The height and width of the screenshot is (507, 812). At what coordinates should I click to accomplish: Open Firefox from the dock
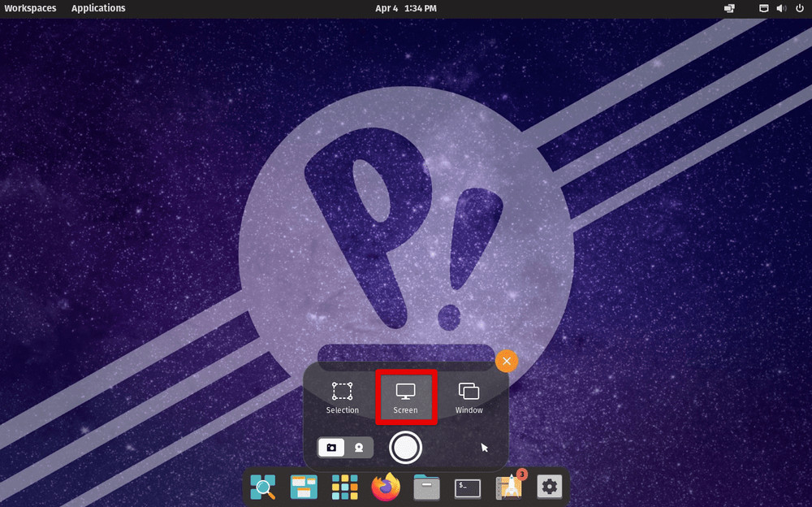(x=385, y=487)
